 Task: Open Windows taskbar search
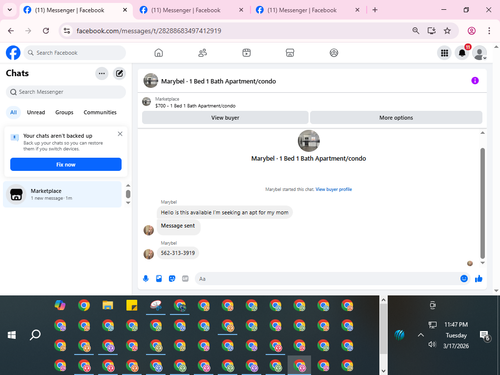pos(35,335)
